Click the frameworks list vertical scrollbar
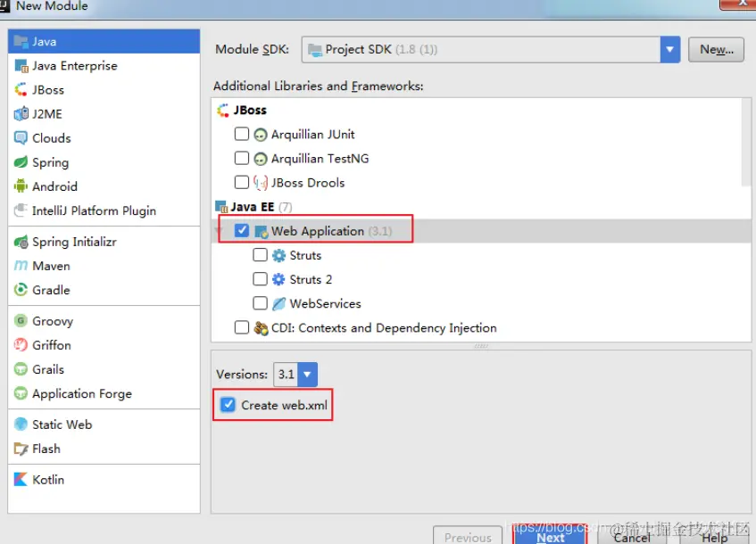Screen dimensions: 756x544 pyautogui.click(x=746, y=142)
